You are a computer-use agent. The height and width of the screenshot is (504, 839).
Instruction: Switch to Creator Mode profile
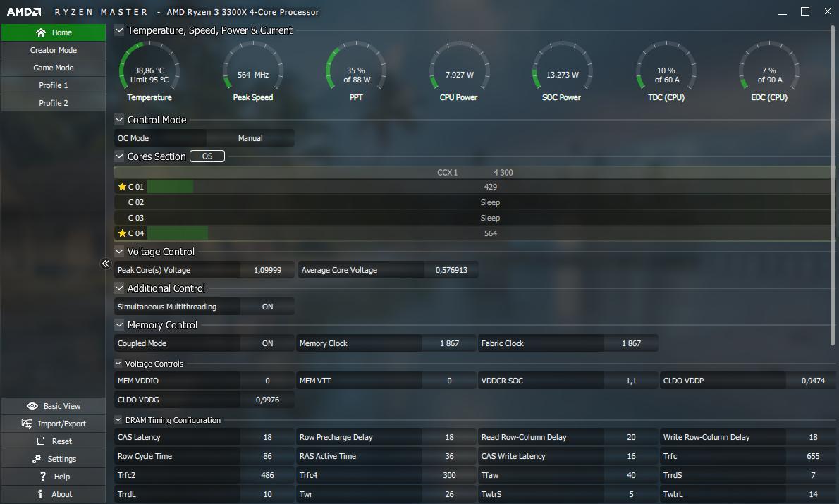tap(54, 50)
